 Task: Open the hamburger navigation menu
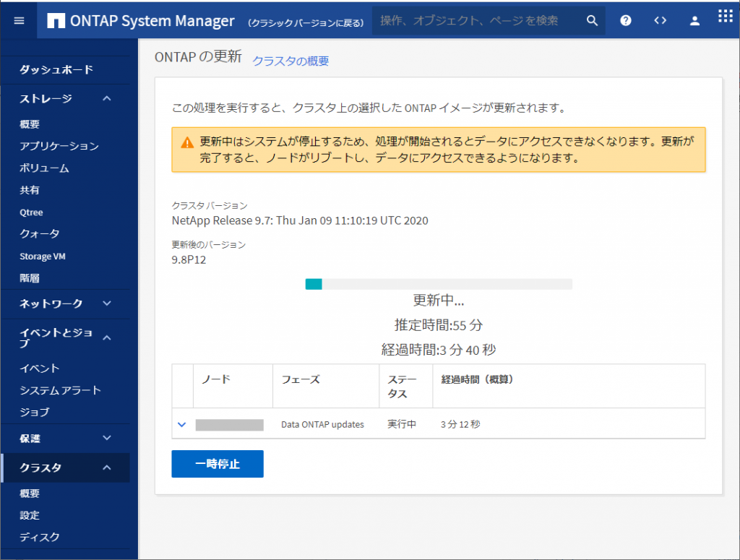[19, 21]
